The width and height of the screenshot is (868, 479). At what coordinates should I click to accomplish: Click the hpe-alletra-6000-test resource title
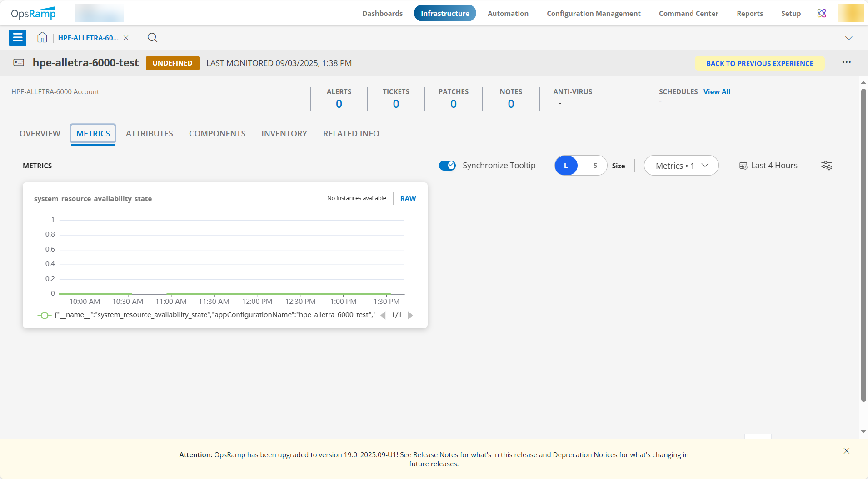86,62
